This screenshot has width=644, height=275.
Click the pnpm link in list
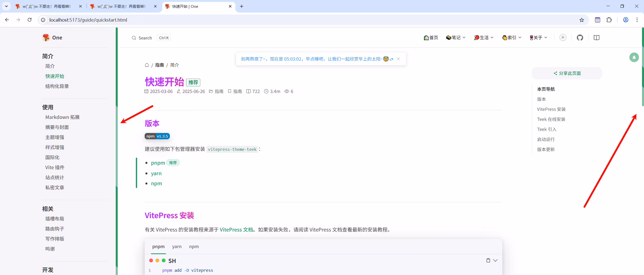[x=158, y=163]
